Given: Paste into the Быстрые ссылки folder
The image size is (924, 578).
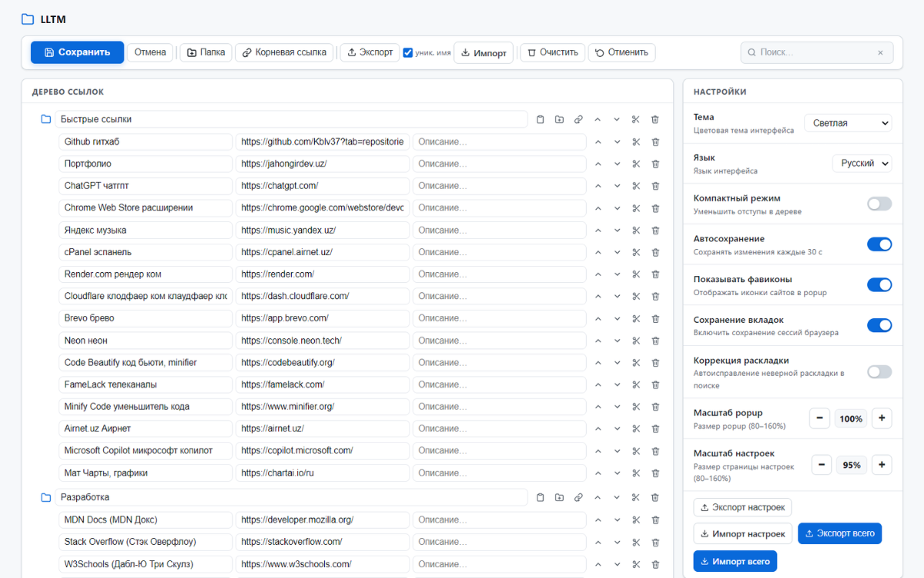Looking at the screenshot, I should (x=540, y=119).
